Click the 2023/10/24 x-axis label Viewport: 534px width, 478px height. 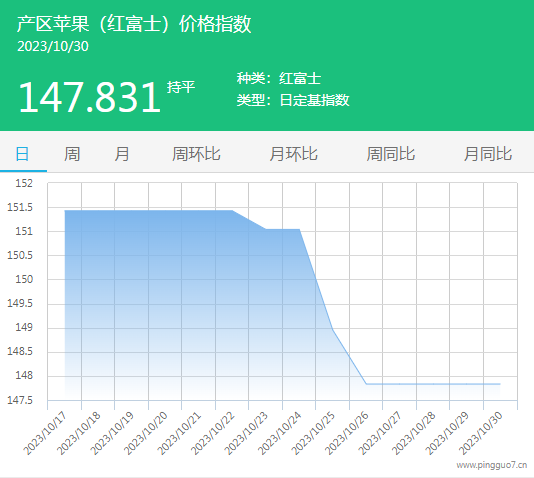coord(279,433)
